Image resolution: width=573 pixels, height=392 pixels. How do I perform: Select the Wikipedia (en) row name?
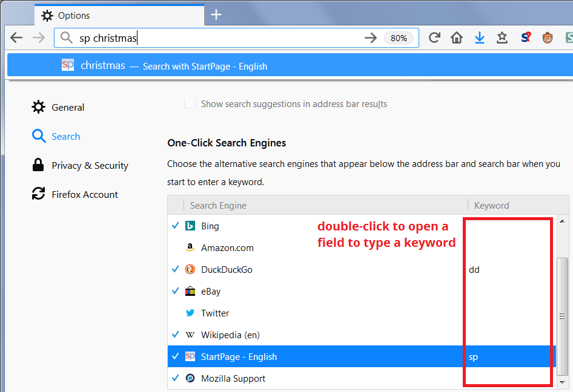[231, 335]
